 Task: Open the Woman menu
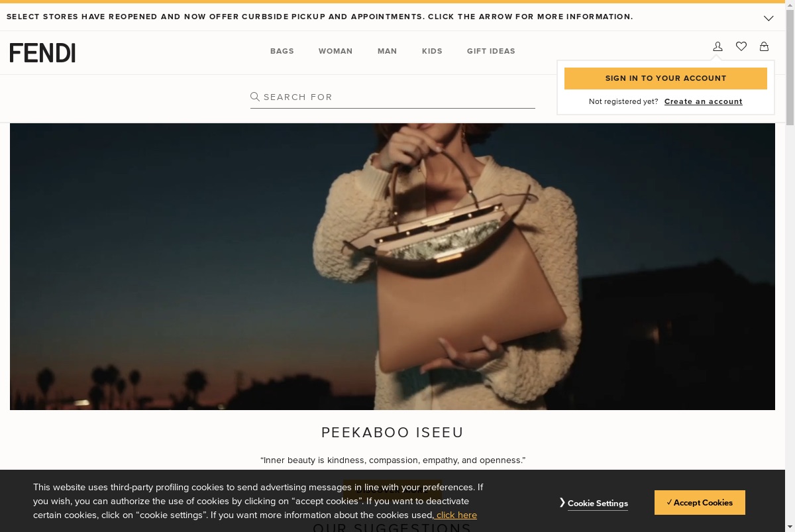[x=336, y=51]
